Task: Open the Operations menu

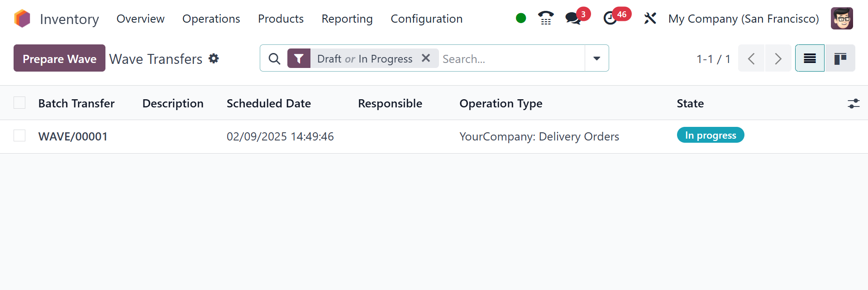Action: [x=211, y=19]
